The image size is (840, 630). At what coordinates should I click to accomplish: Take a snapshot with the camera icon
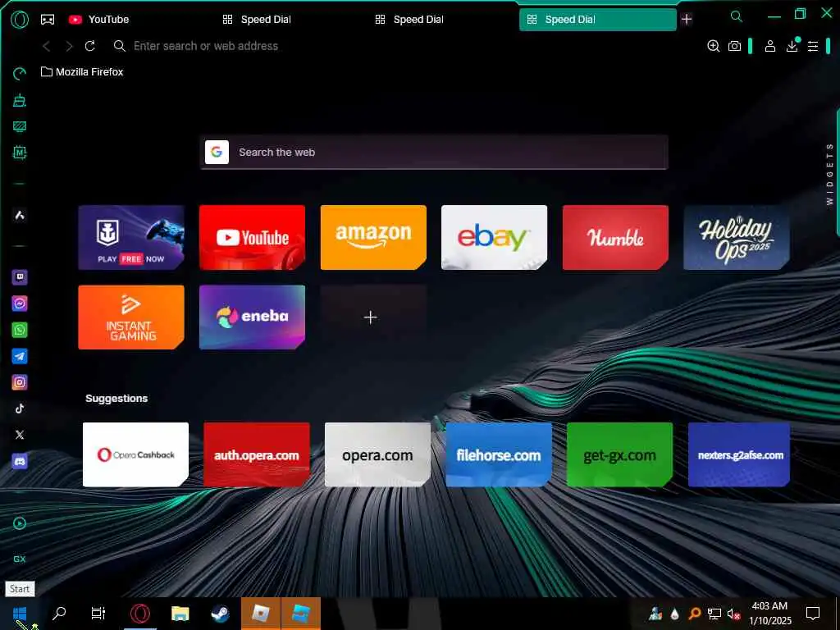[x=734, y=46]
